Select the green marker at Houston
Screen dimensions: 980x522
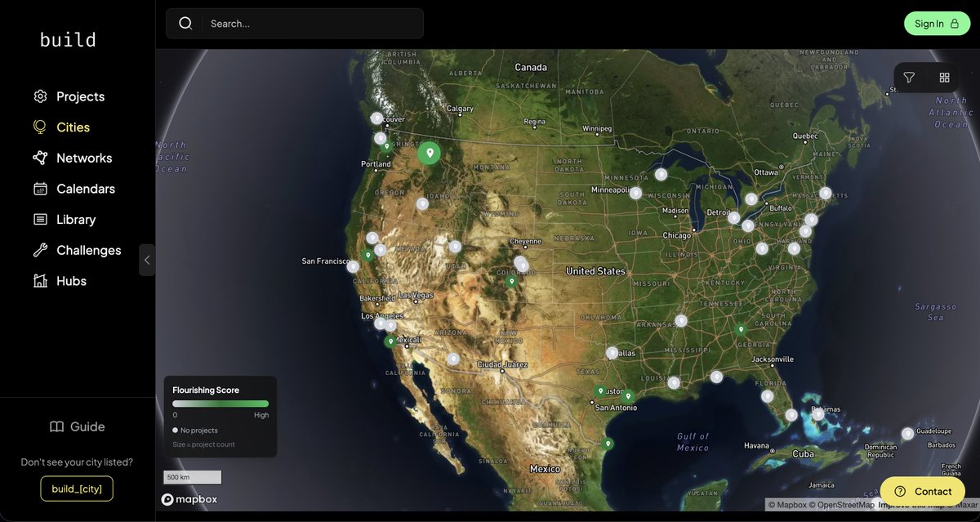point(628,396)
